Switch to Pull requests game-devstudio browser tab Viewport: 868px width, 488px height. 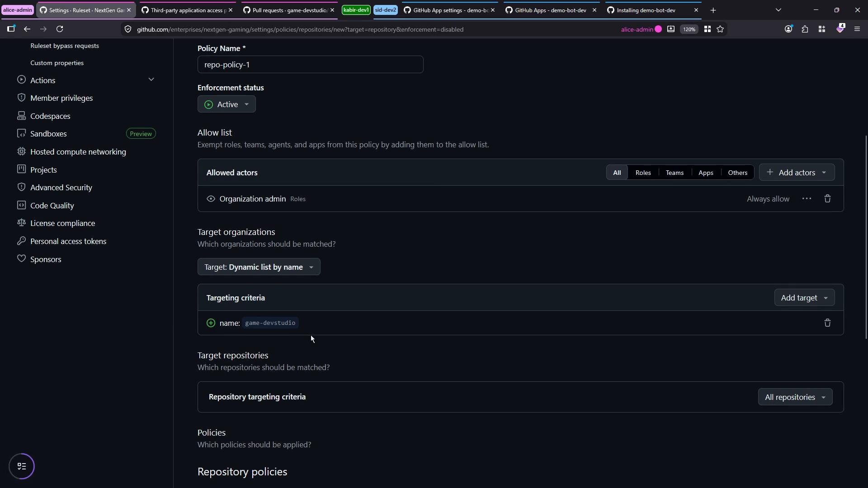pos(289,10)
